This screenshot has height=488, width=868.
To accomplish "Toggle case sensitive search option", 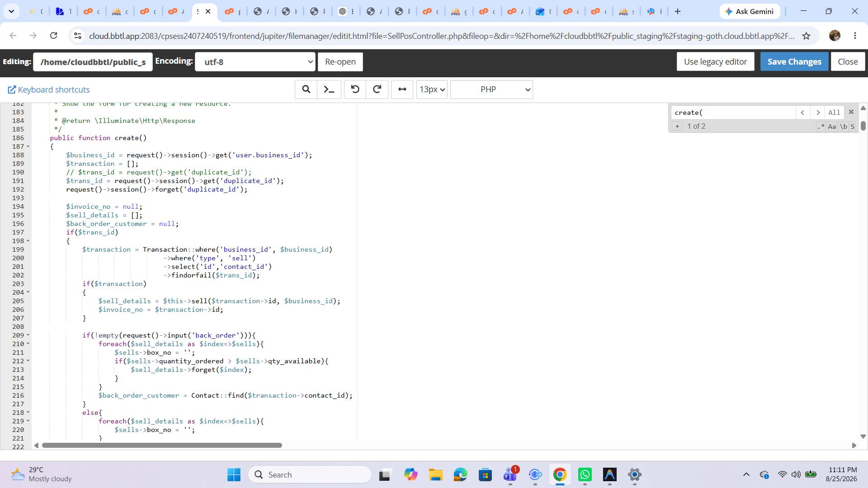I will (x=832, y=127).
